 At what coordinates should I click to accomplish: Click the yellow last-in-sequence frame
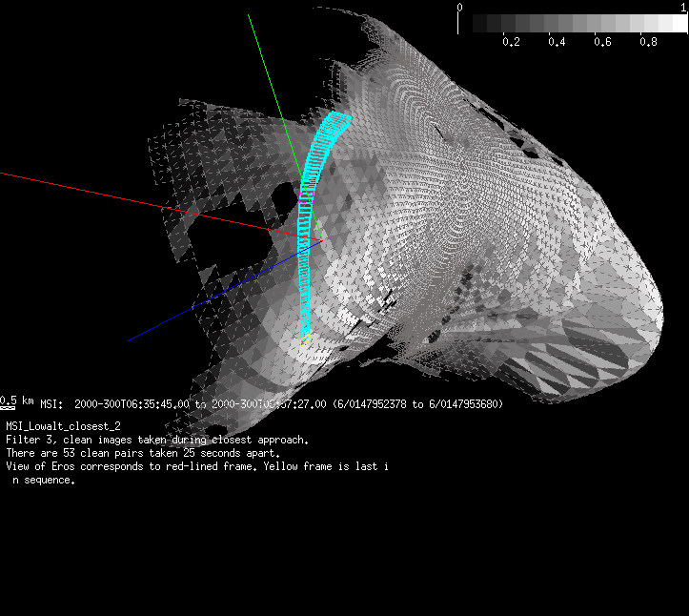[x=305, y=339]
